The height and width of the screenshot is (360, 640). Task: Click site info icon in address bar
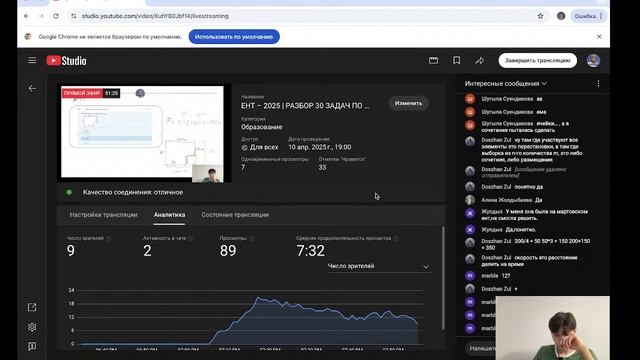pyautogui.click(x=73, y=16)
